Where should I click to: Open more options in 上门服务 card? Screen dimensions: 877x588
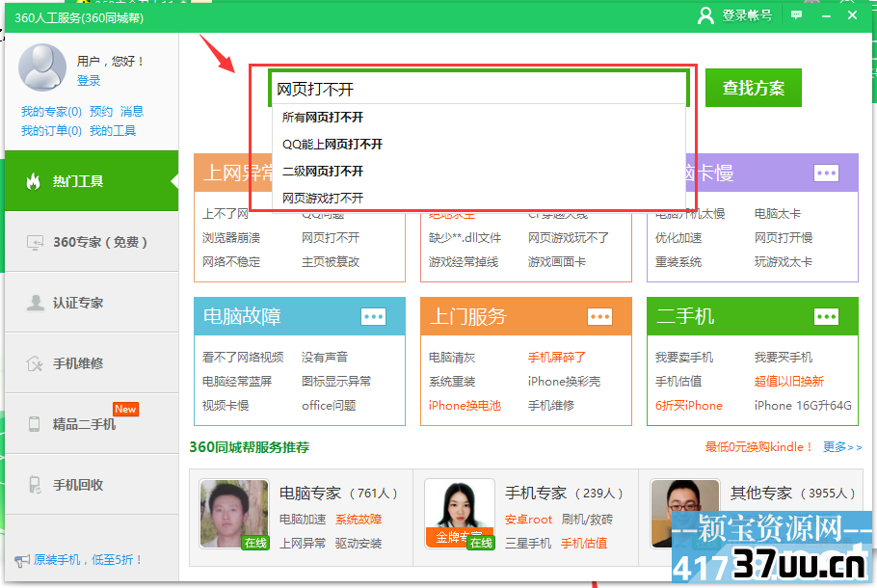tap(600, 317)
